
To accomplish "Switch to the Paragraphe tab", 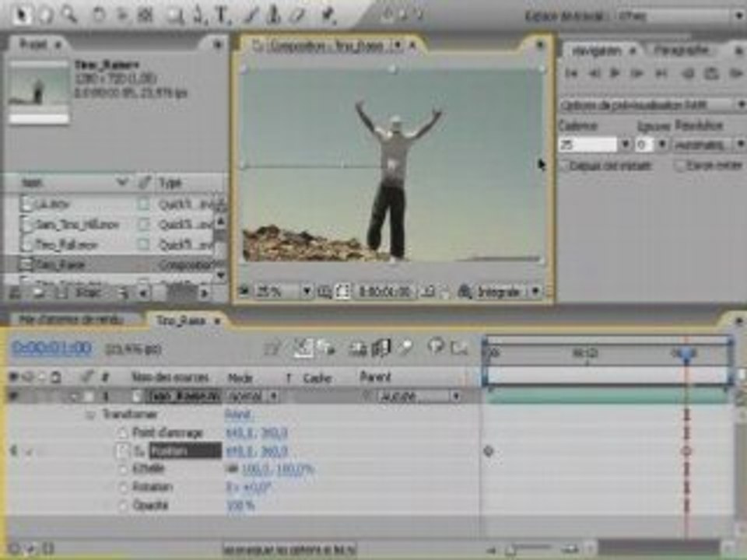I will (x=682, y=50).
